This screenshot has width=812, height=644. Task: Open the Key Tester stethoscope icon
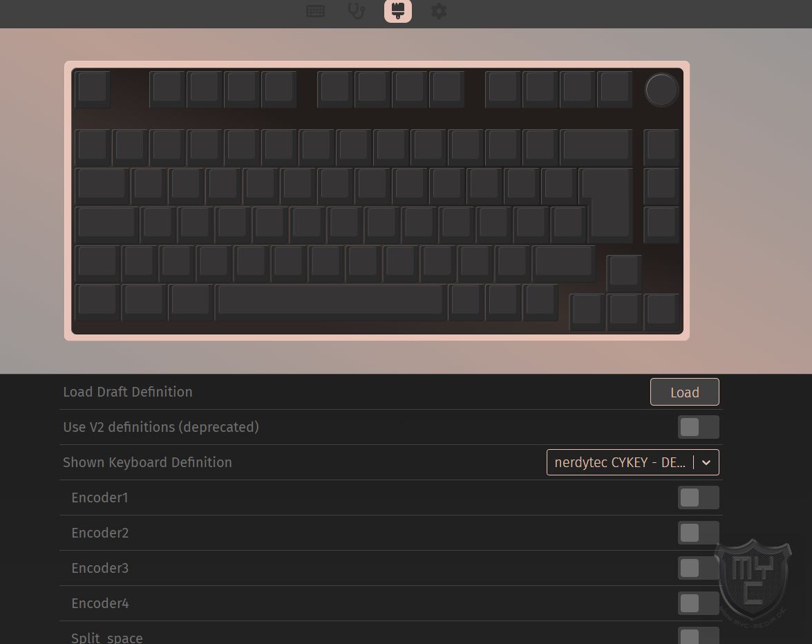(357, 11)
